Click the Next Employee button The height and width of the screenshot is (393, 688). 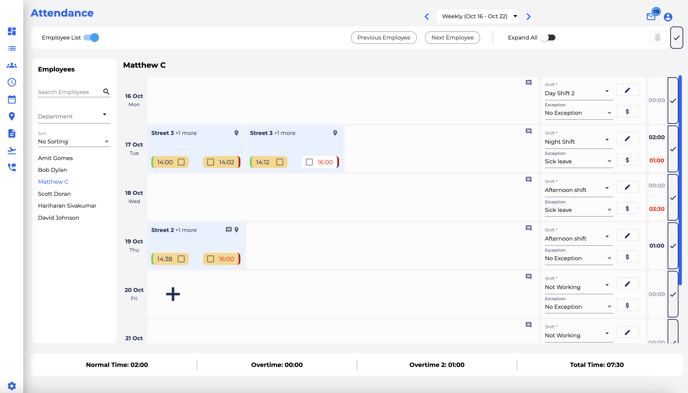pos(452,38)
